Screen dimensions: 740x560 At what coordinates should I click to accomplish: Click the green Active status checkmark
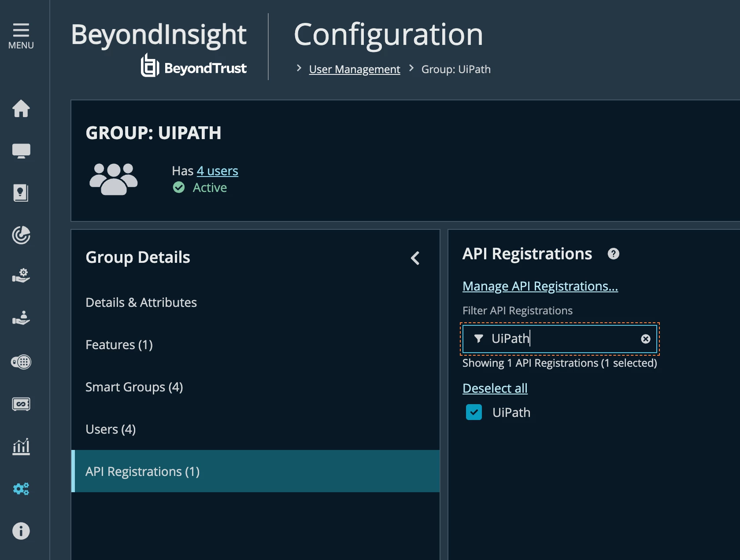pos(179,188)
